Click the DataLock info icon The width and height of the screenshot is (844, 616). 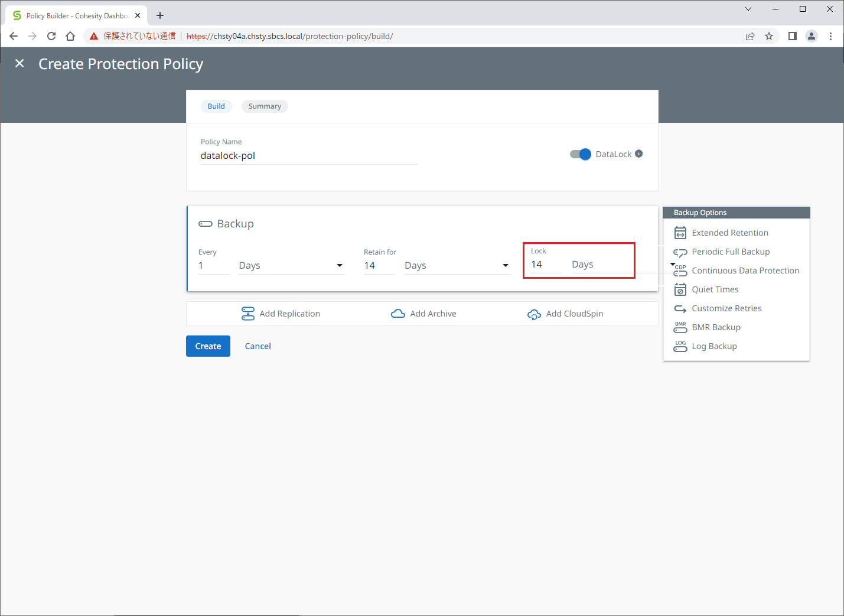tap(639, 154)
